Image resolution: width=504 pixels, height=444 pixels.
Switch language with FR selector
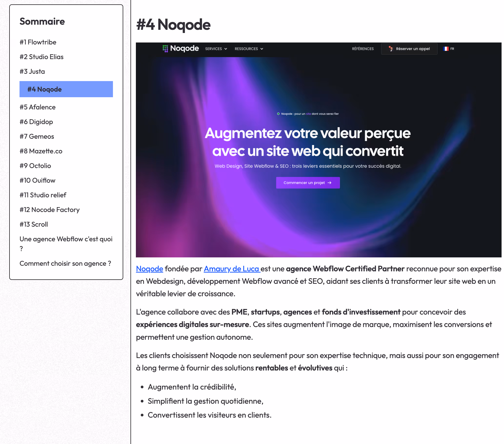click(449, 49)
